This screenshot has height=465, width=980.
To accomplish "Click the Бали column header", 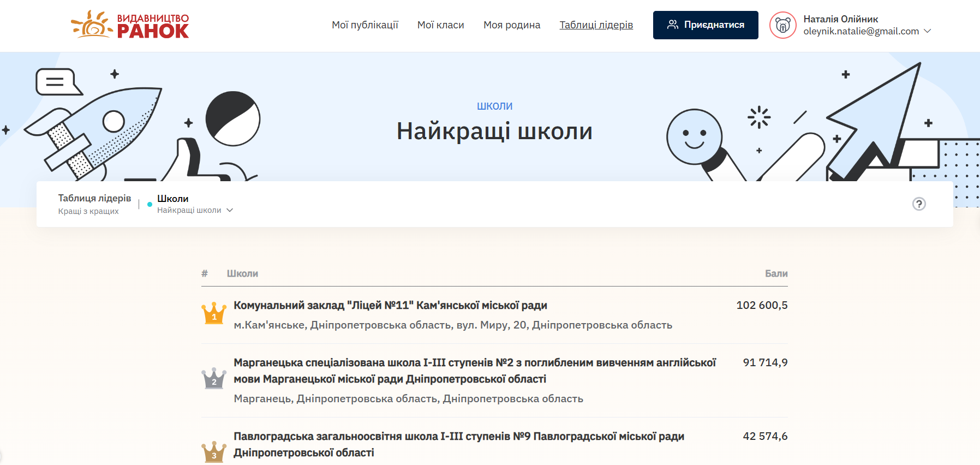I will coord(775,273).
